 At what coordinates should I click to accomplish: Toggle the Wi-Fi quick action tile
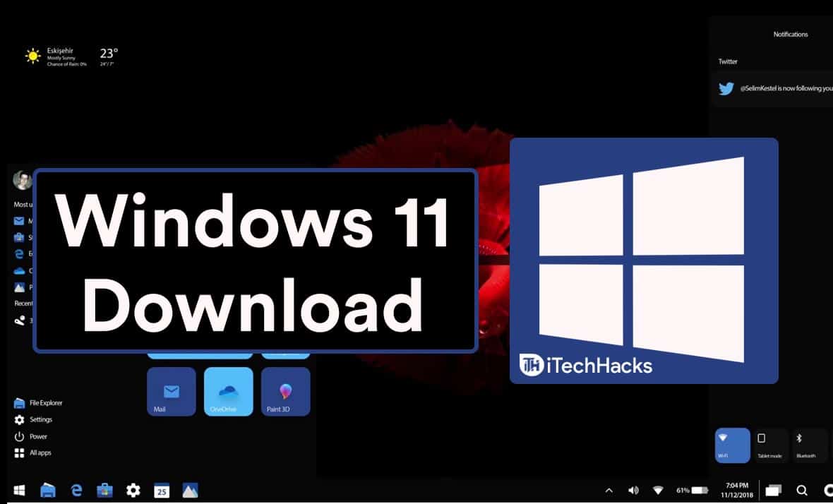(x=732, y=445)
